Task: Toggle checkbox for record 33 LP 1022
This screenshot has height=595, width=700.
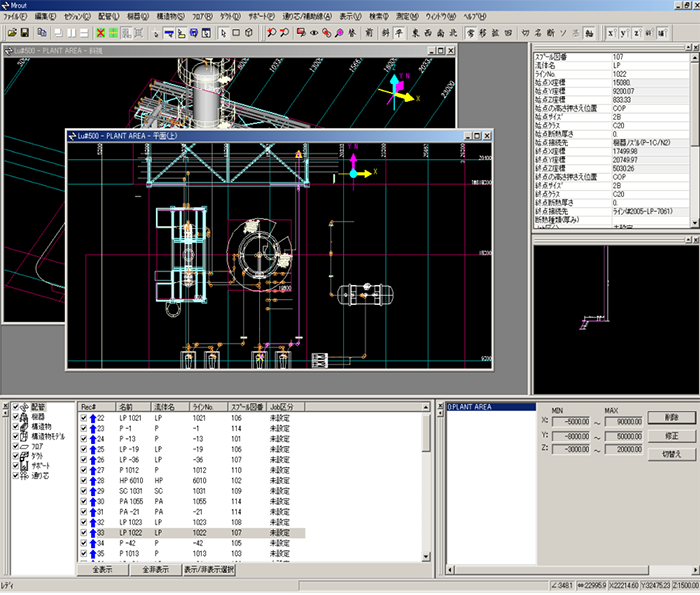Action: 85,534
